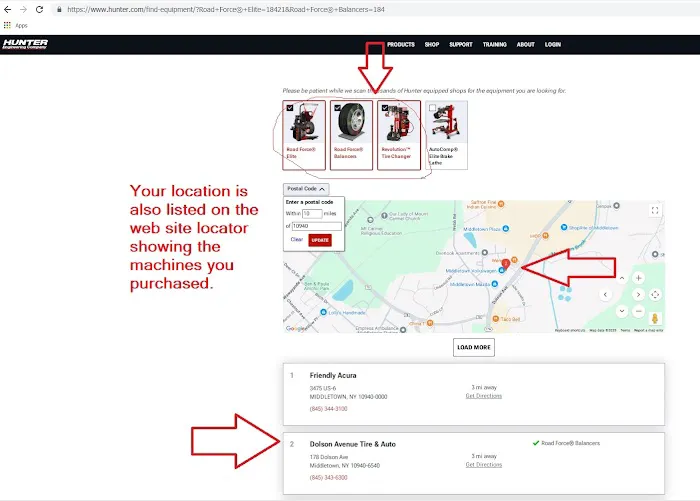The height and width of the screenshot is (501, 700).
Task: Click the Hunter Engineering logo
Action: click(x=25, y=44)
